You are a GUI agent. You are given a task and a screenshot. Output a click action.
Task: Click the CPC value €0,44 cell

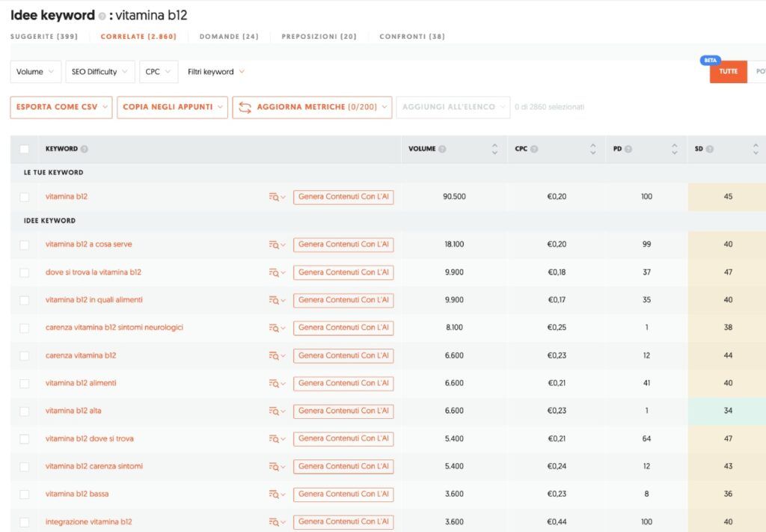coord(557,522)
